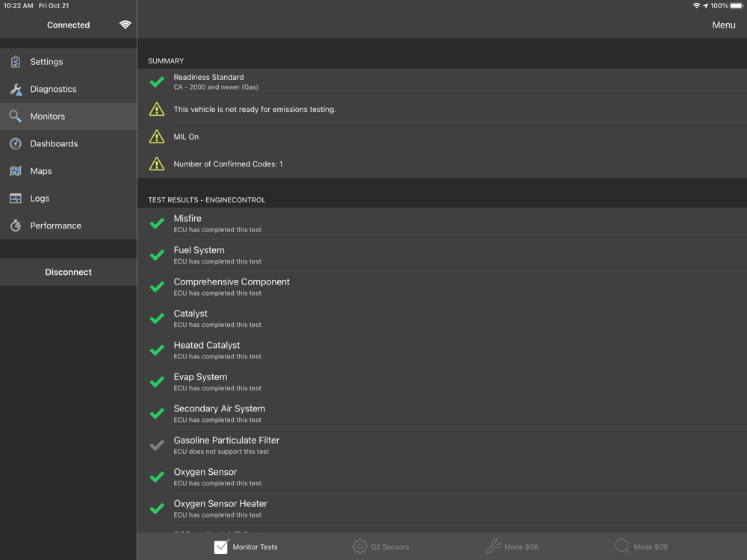Select the Monitors magnifier icon

tap(15, 116)
